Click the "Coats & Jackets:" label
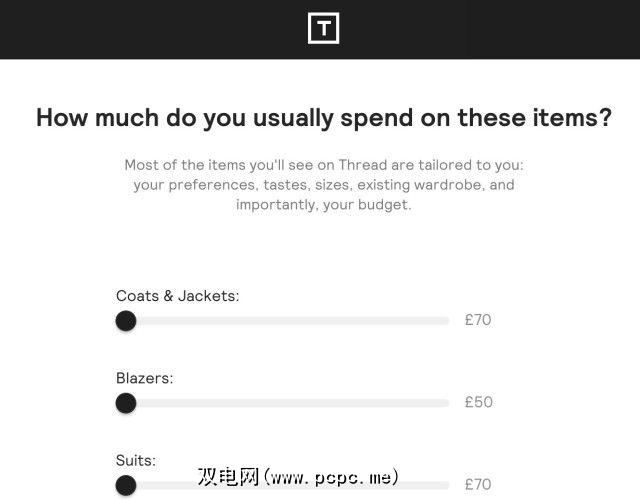 click(x=177, y=296)
